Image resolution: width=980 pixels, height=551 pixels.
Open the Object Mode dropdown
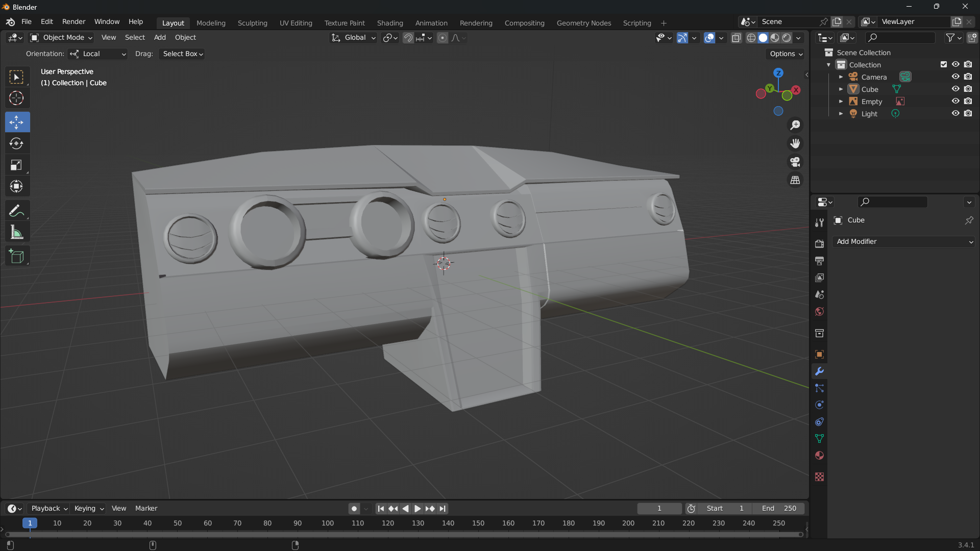pyautogui.click(x=61, y=38)
